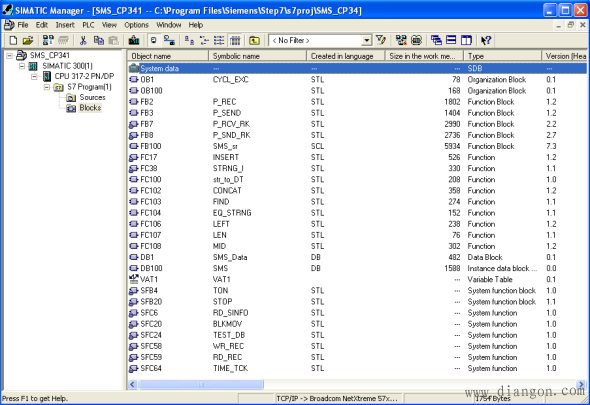This screenshot has height=405, width=590.
Task: Click the horizontal scrollbar thumb
Action: click(x=201, y=384)
